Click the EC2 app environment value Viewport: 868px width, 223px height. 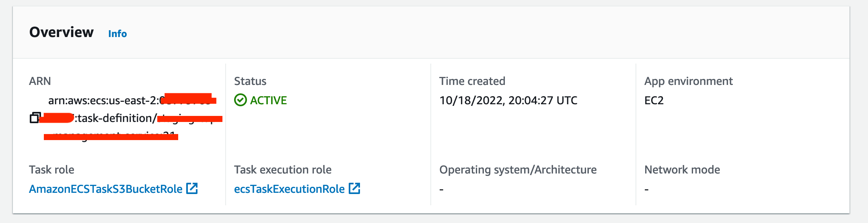(654, 100)
